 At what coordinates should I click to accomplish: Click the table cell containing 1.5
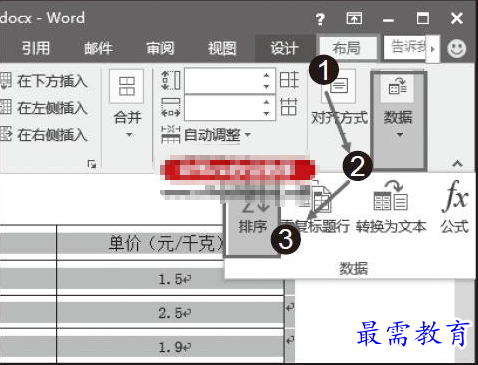pos(171,279)
